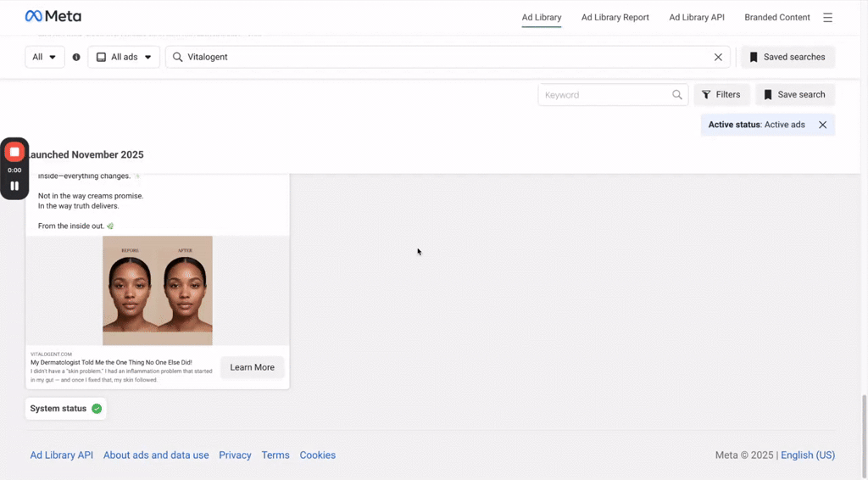Click the Keyword magnifier icon
This screenshot has width=868, height=480.
click(677, 95)
